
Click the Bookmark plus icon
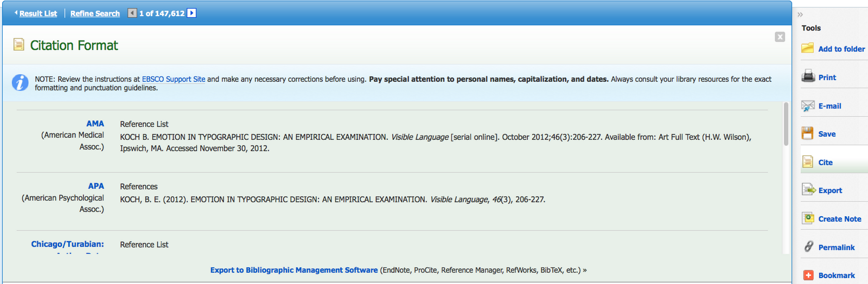(808, 275)
